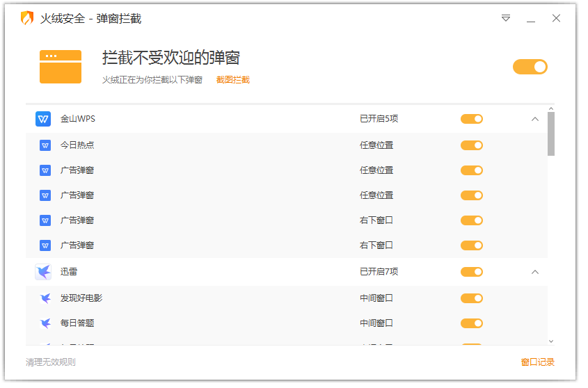Click the 迅雷 bird application icon
The image size is (588, 388).
coord(44,273)
